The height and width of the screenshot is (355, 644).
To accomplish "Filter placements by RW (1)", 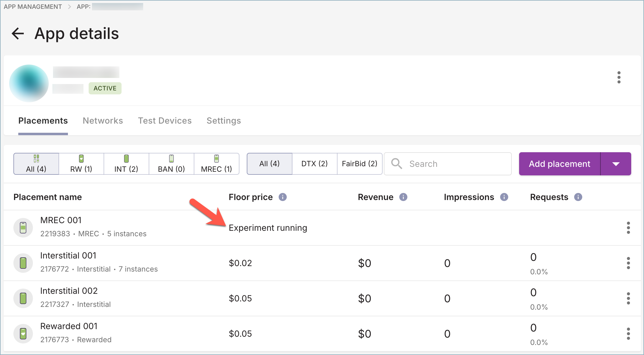I will [81, 164].
